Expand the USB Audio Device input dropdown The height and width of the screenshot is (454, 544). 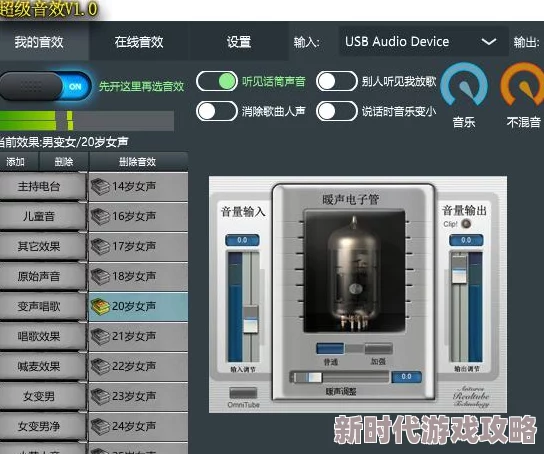click(423, 42)
